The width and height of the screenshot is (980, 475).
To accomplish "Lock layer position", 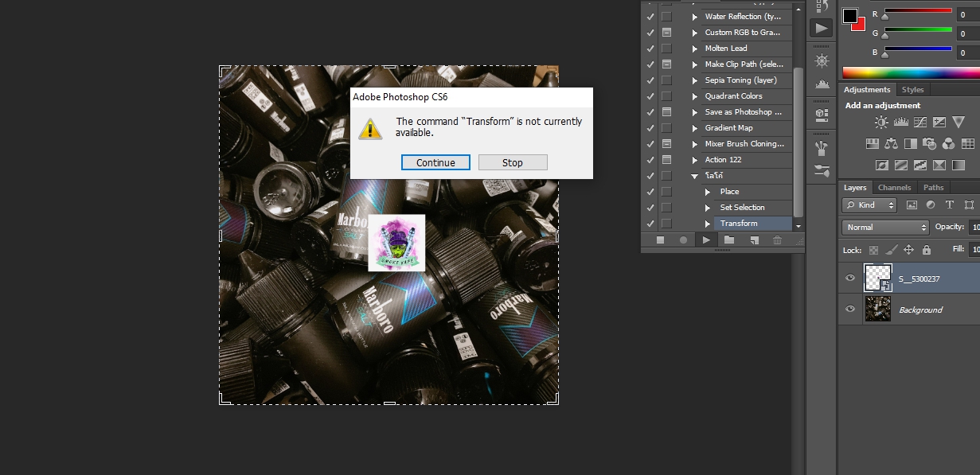I will click(908, 250).
